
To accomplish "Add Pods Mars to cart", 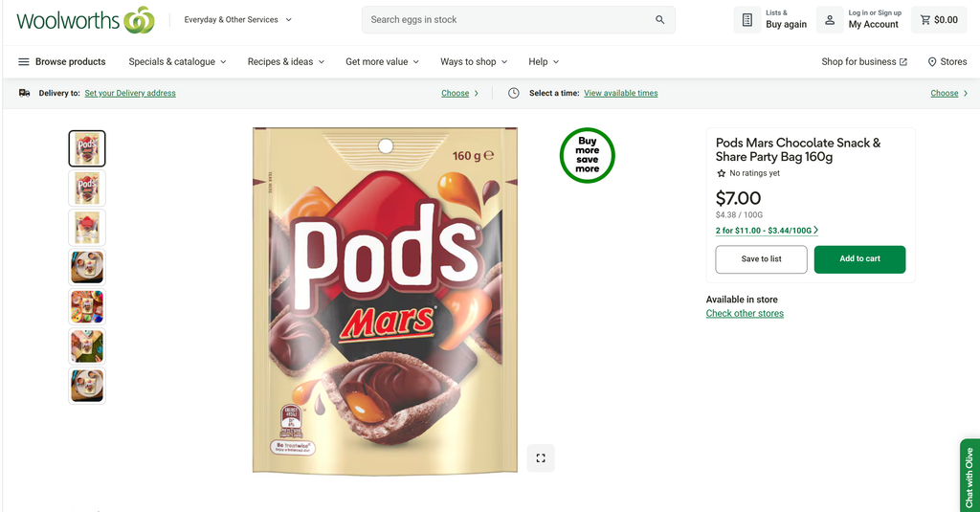I will coord(859,258).
